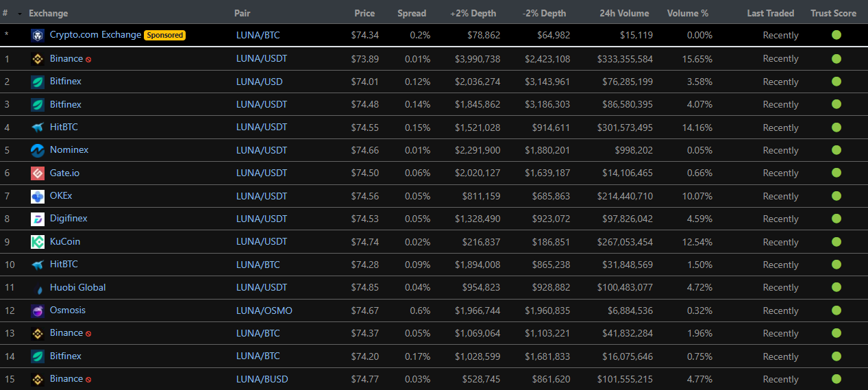Click the Digifinex logo icon
868x390 pixels.
(38, 219)
